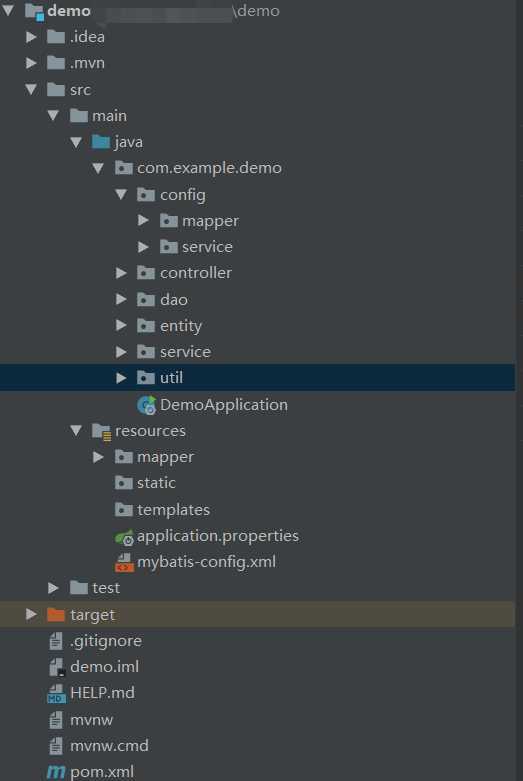
Task: Collapse the config package arrow
Action: tap(121, 194)
